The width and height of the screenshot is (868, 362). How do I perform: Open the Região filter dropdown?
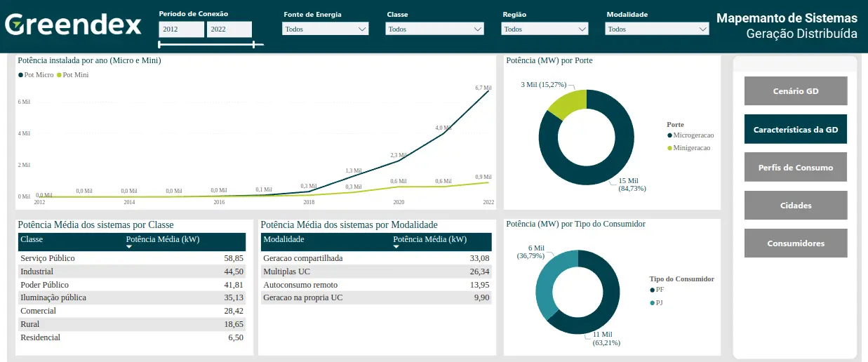pyautogui.click(x=545, y=29)
